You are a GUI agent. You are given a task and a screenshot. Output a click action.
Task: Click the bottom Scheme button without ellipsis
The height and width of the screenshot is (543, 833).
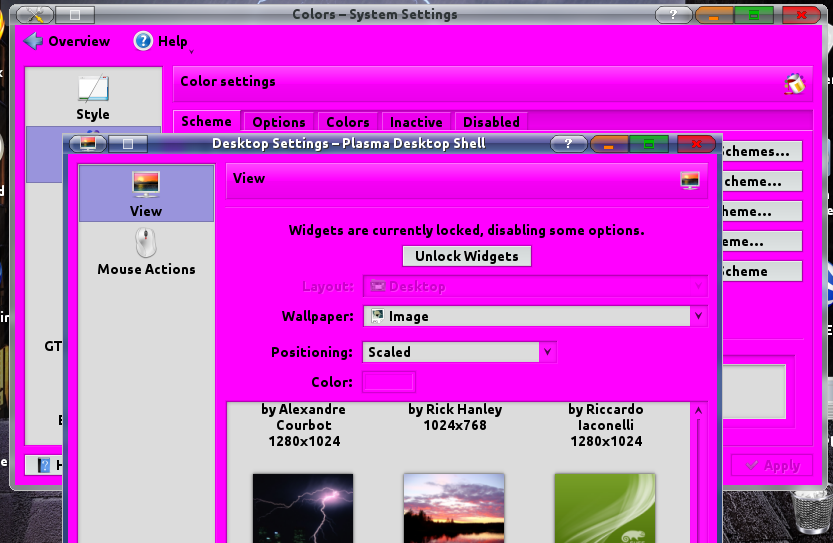pyautogui.click(x=761, y=272)
